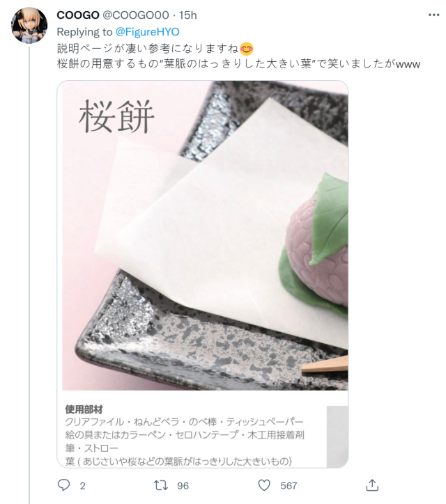Click the green leaf on the mochi

329,219
